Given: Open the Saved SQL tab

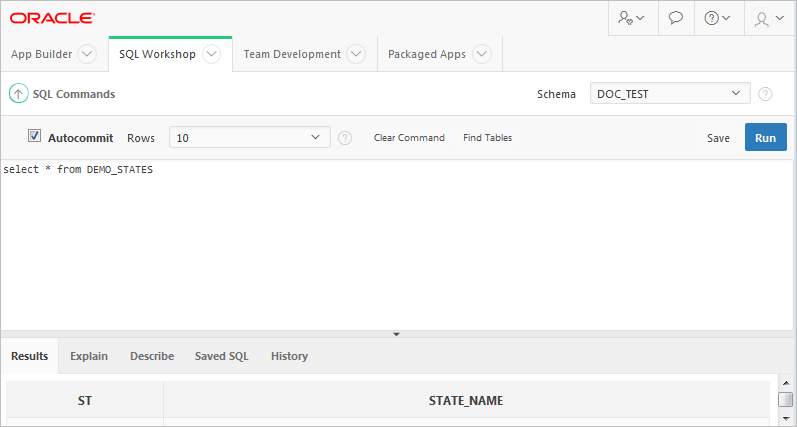Looking at the screenshot, I should [222, 356].
